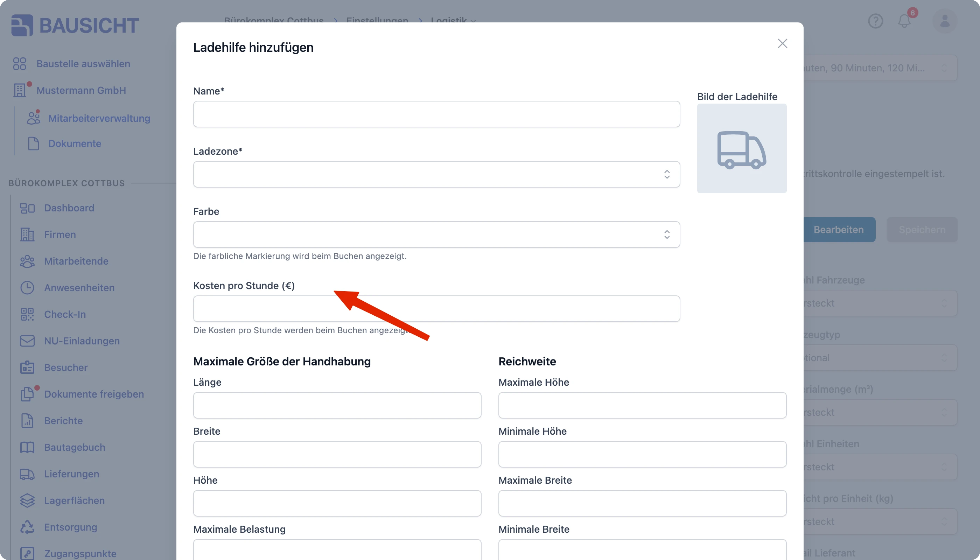
Task: Open notifications bell icon
Action: click(x=904, y=21)
